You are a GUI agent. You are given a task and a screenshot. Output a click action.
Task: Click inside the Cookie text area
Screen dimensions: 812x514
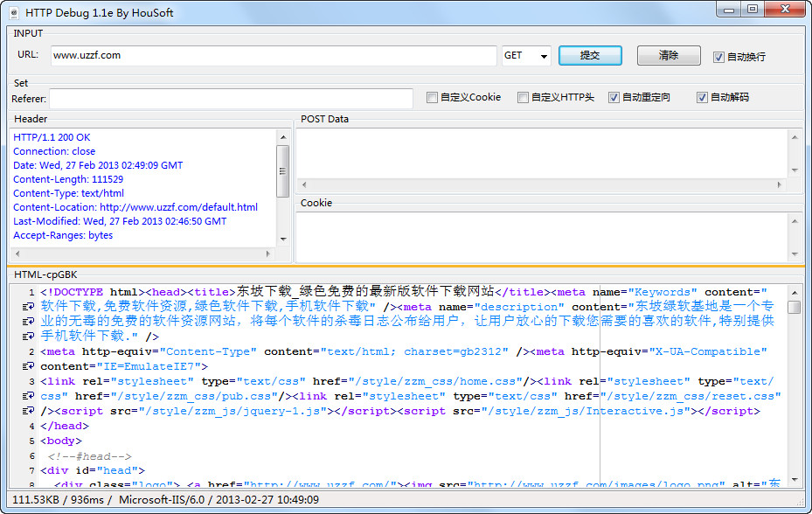coord(542,237)
